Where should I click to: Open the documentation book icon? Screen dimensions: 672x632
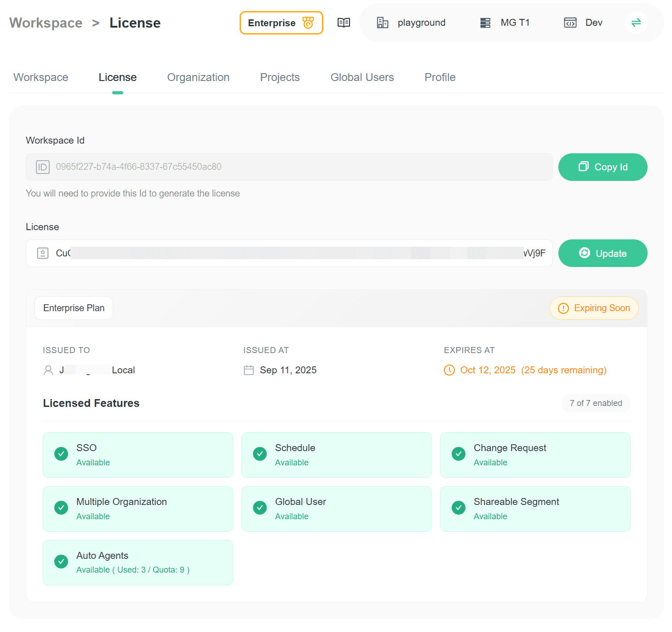pyautogui.click(x=344, y=23)
